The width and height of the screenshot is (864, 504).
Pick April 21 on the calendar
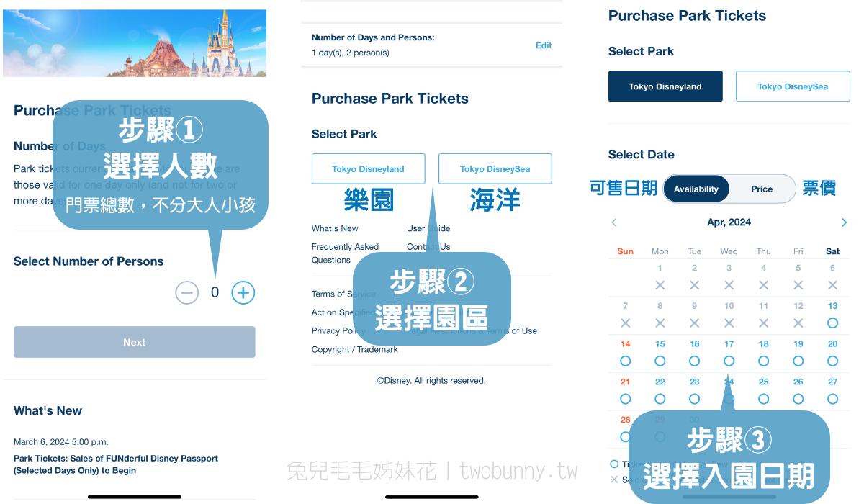tap(626, 391)
